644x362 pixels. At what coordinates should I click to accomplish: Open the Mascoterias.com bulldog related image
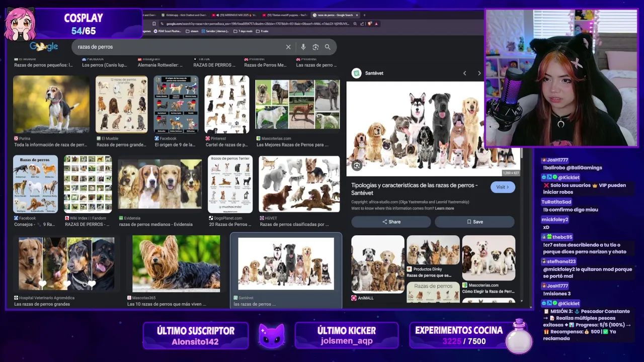tap(489, 258)
